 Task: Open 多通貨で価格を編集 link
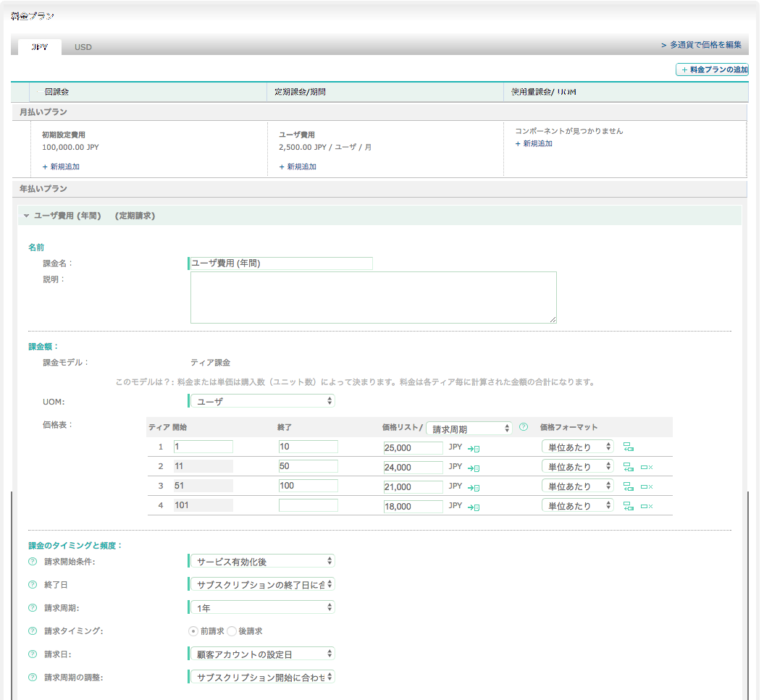pos(700,45)
